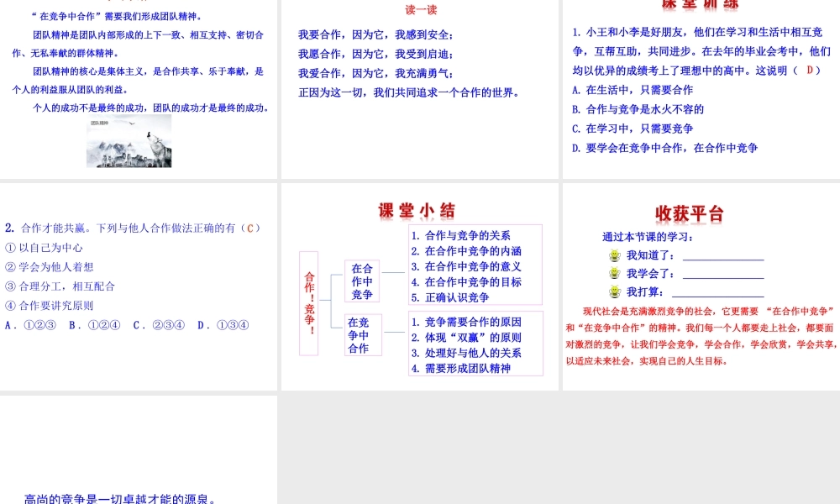This screenshot has height=504, width=840.
Task: Click the sentence 正因为这一切，我们共同追求一个合作的世界
Action: pos(410,92)
